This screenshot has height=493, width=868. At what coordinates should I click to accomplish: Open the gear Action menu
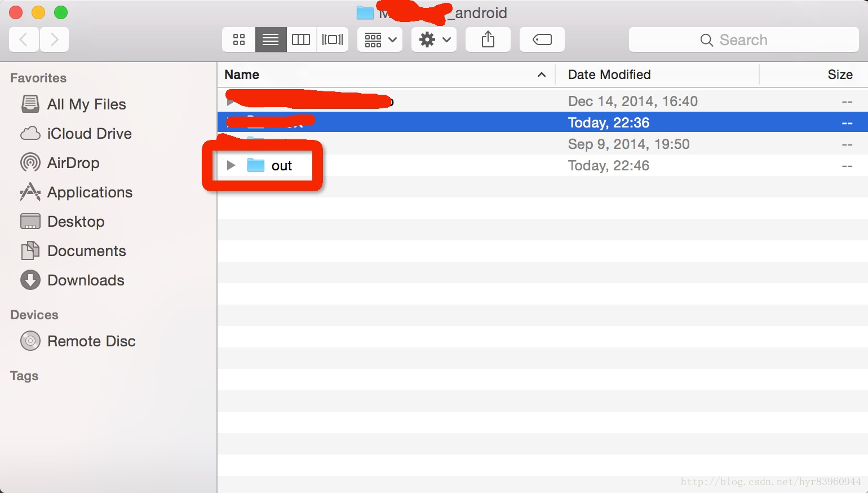click(x=434, y=39)
